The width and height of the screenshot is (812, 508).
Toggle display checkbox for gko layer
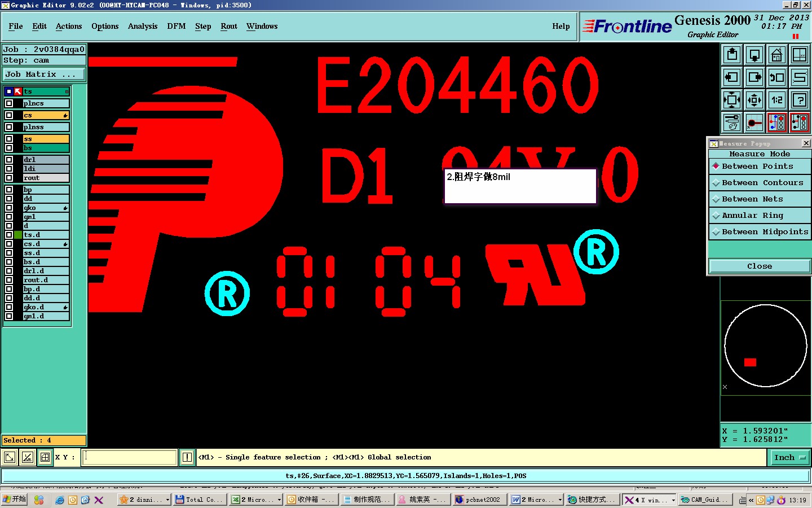(9, 208)
